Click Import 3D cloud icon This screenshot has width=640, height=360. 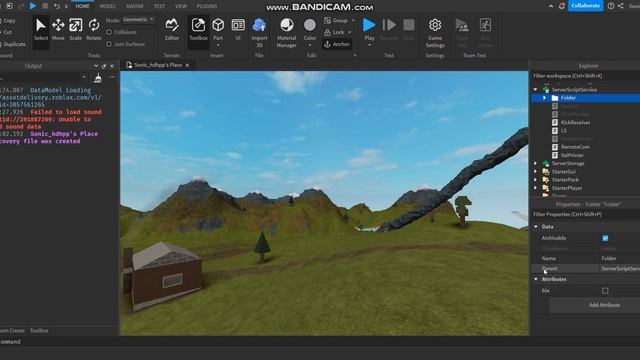click(259, 25)
